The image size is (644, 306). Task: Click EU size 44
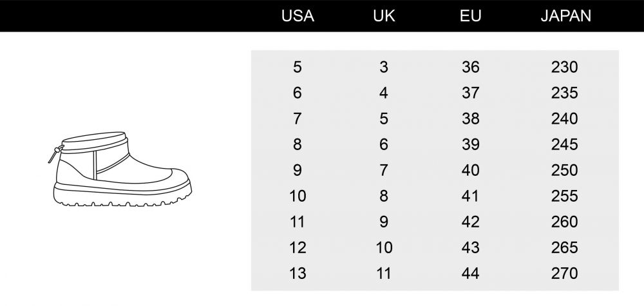[x=470, y=273]
